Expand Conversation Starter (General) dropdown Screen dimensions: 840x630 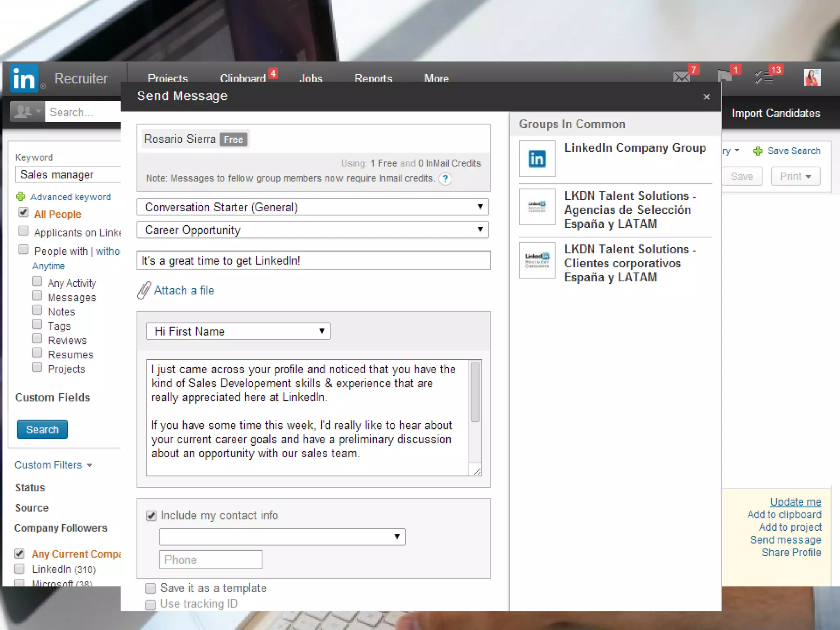(313, 207)
